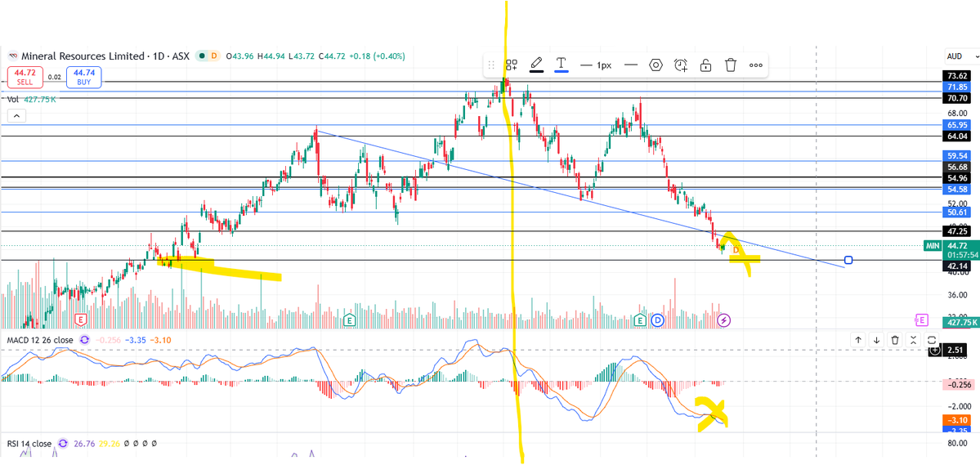Click the 59.54 price axis label
Screen dimensions: 980x465
click(956, 155)
